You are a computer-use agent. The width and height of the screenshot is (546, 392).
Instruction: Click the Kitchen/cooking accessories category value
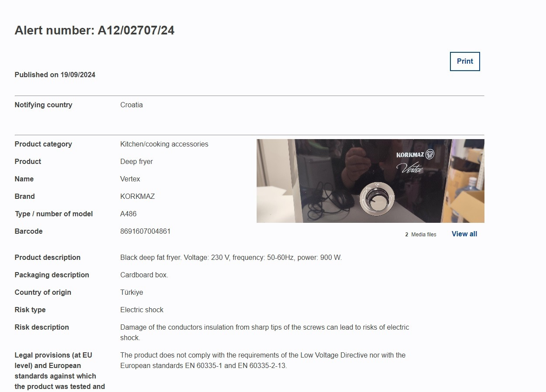click(164, 144)
